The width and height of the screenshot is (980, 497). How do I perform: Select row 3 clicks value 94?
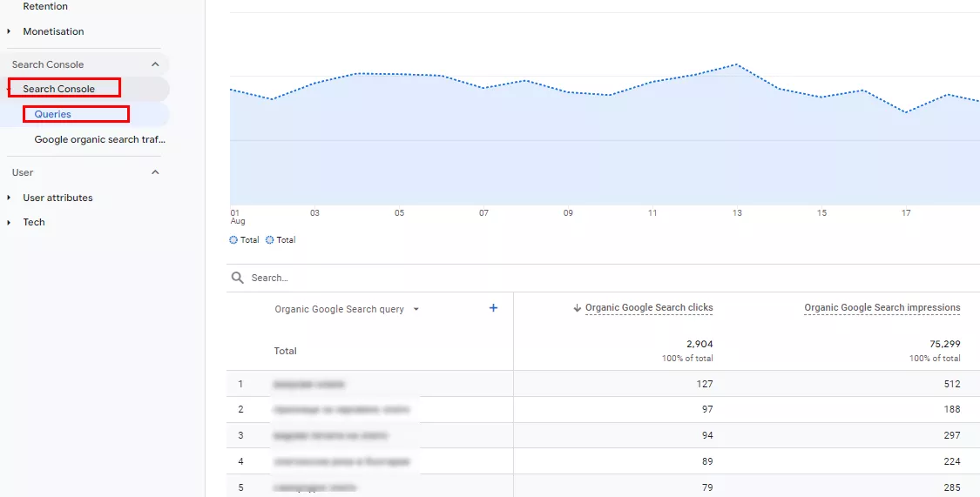pyautogui.click(x=706, y=435)
